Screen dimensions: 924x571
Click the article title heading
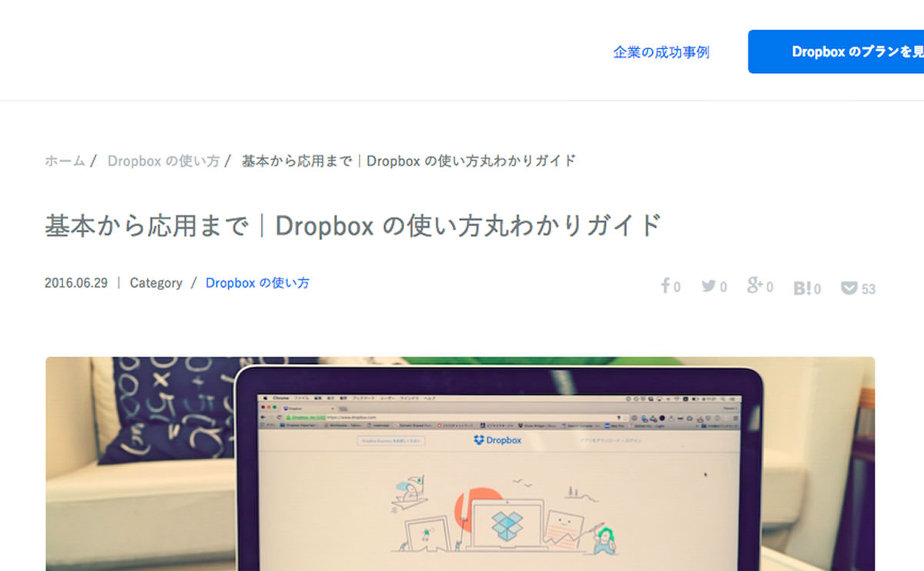(x=353, y=225)
